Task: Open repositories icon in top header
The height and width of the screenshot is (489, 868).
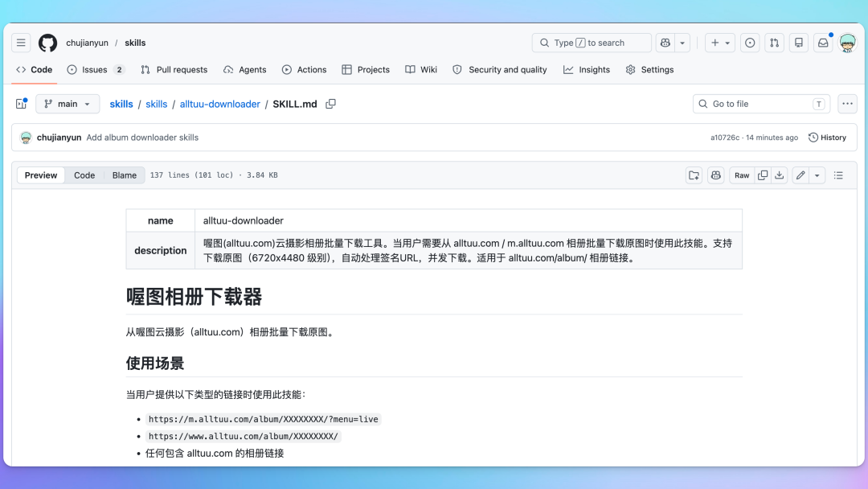Action: click(x=799, y=43)
